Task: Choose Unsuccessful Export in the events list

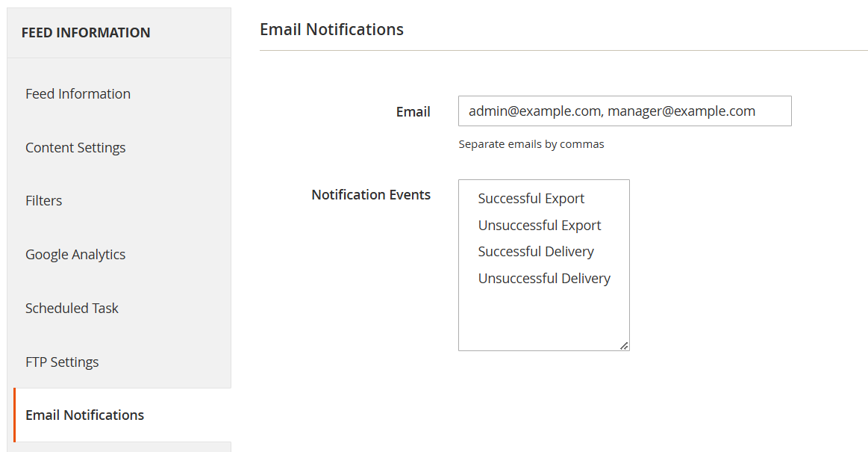Action: pyautogui.click(x=540, y=226)
